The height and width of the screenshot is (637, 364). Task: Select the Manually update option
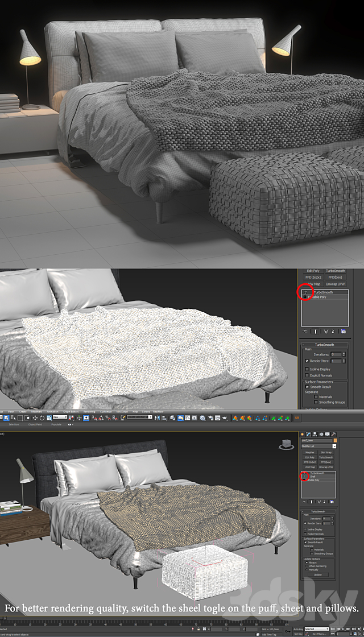tap(307, 569)
